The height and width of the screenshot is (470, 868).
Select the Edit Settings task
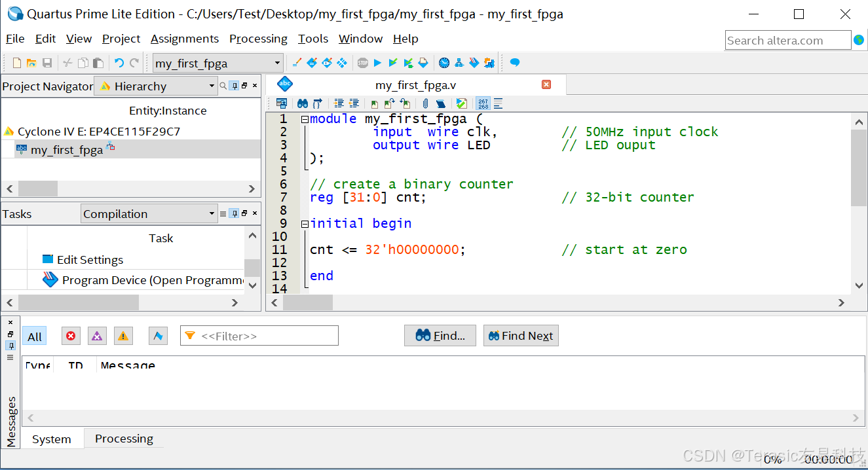point(90,260)
